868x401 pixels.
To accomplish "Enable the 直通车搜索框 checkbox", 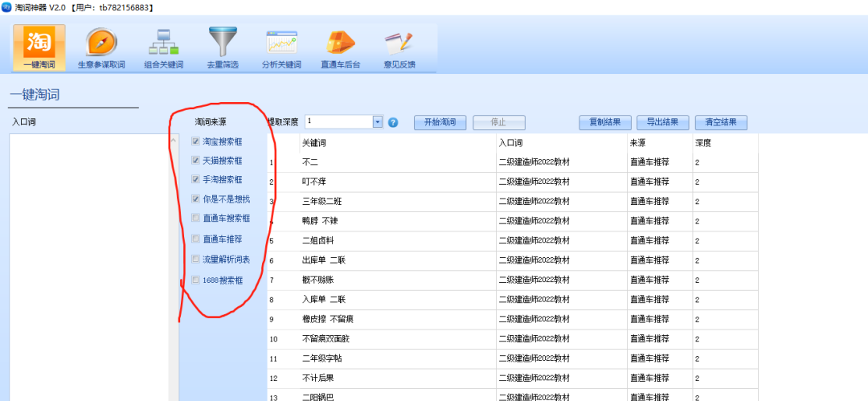I will point(195,218).
